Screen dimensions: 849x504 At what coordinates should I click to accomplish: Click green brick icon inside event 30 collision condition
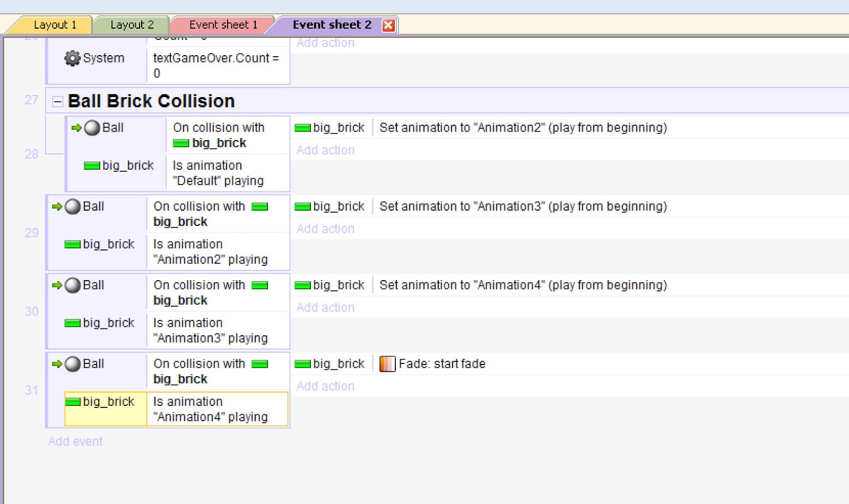[260, 285]
